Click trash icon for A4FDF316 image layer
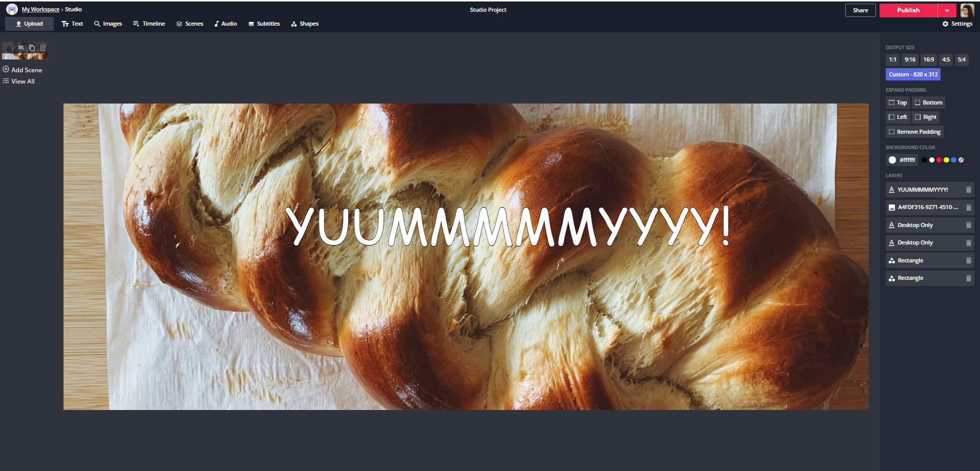Image resolution: width=980 pixels, height=471 pixels. 968,208
